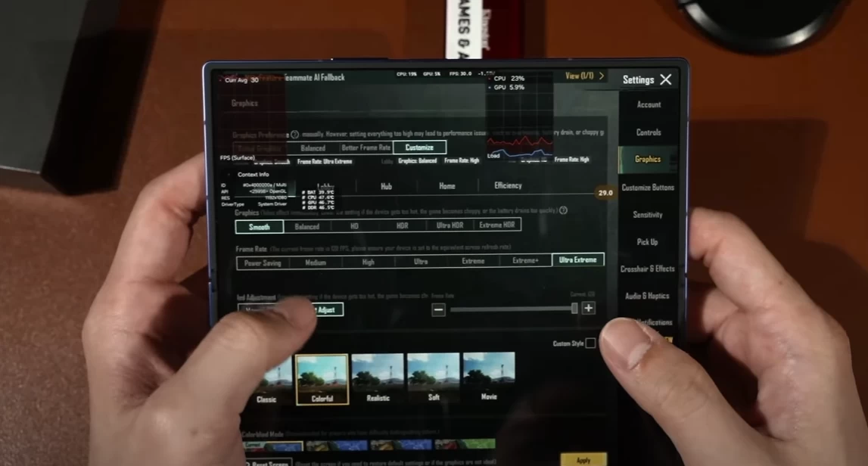Pick the Realistic style thumbnail
The height and width of the screenshot is (466, 868).
pos(378,376)
